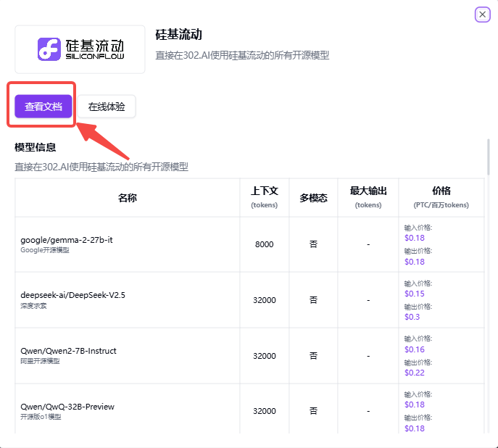Click the 32000 context value for QwQ-32B-Preview
This screenshot has height=448, width=498.
click(265, 411)
